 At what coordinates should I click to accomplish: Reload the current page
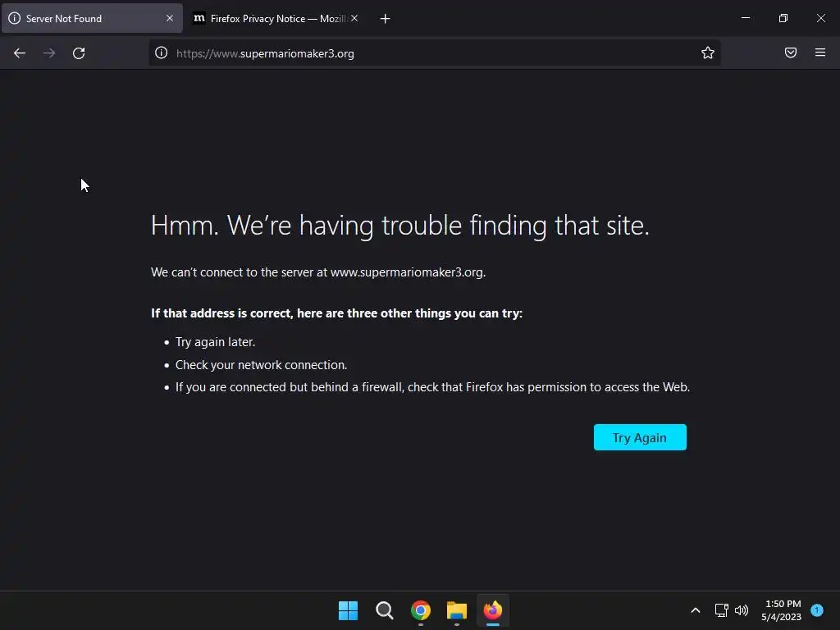point(79,53)
